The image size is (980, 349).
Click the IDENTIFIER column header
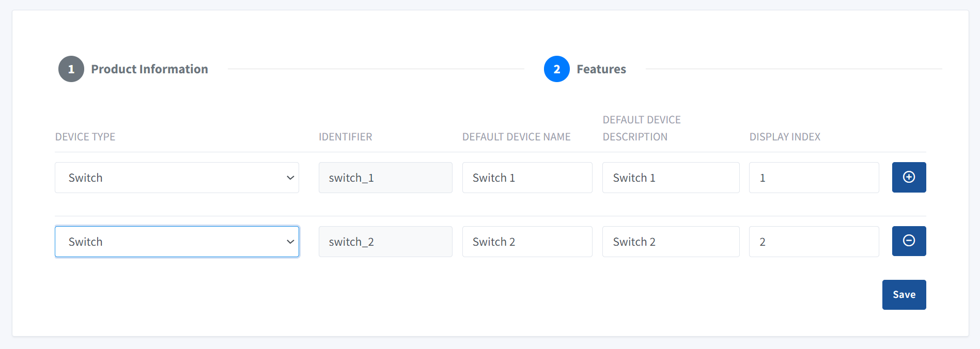[345, 137]
